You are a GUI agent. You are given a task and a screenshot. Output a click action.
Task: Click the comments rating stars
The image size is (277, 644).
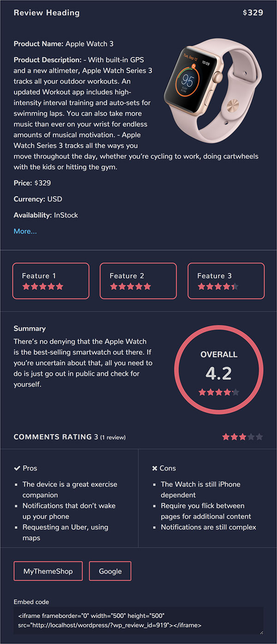pyautogui.click(x=242, y=437)
